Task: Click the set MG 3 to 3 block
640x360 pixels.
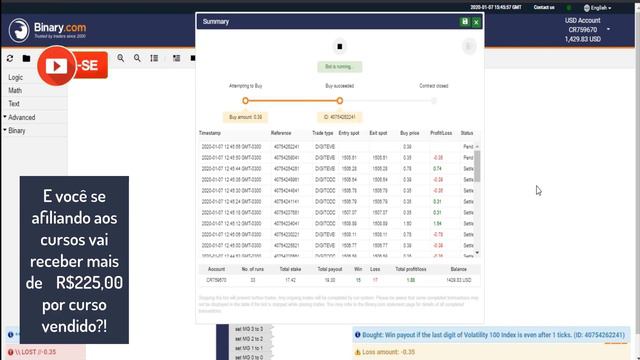Action: click(x=249, y=329)
